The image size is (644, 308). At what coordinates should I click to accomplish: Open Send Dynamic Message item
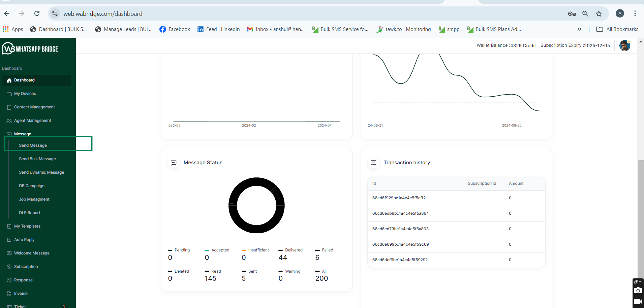point(41,172)
